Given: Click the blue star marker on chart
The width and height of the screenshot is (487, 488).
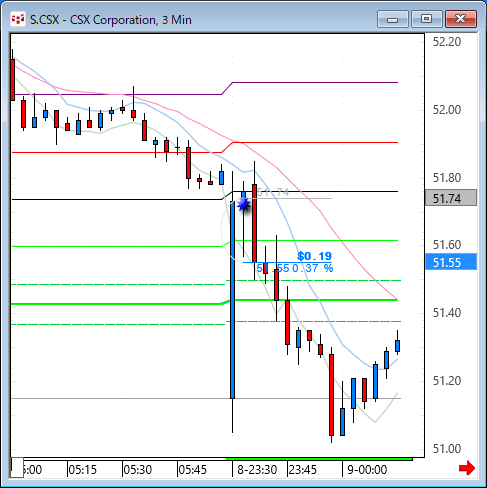Looking at the screenshot, I should [244, 204].
